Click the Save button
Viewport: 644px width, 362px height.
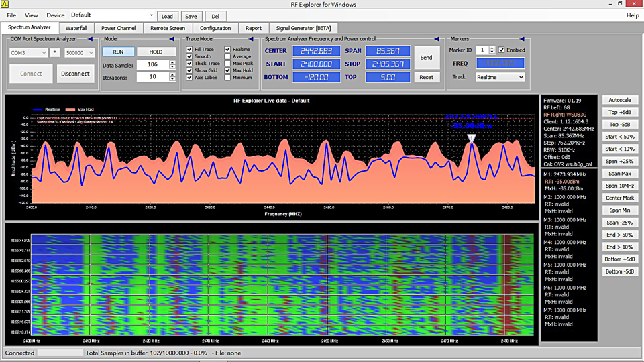click(191, 16)
